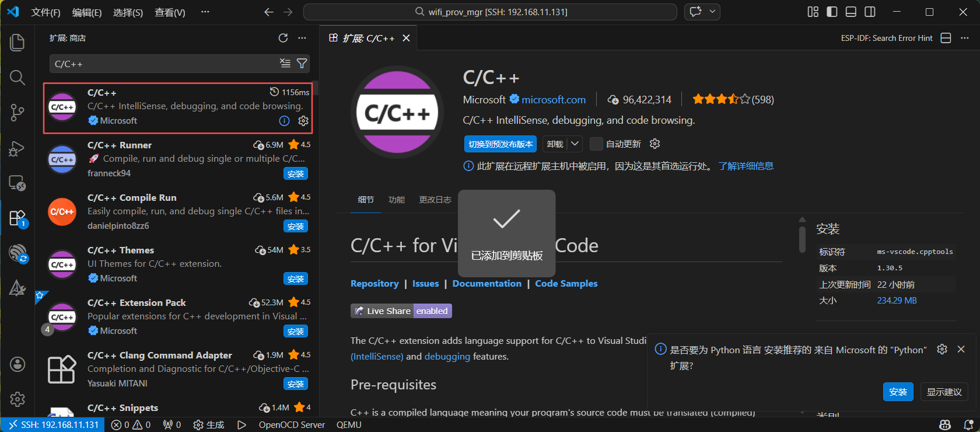Open the overflow menu after 查看(V)
Screen dimensions: 980x432
(x=205, y=12)
